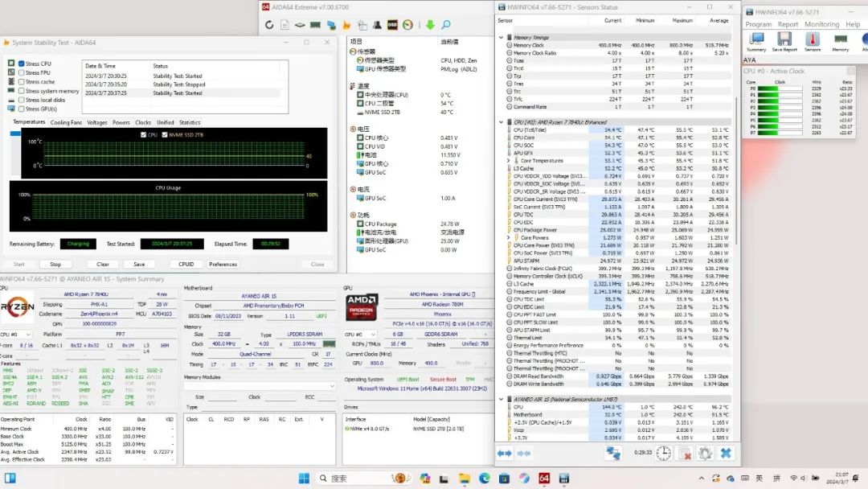The width and height of the screenshot is (868, 489).
Task: Open the Monitoring menu in HWiNFO
Action: tap(821, 25)
